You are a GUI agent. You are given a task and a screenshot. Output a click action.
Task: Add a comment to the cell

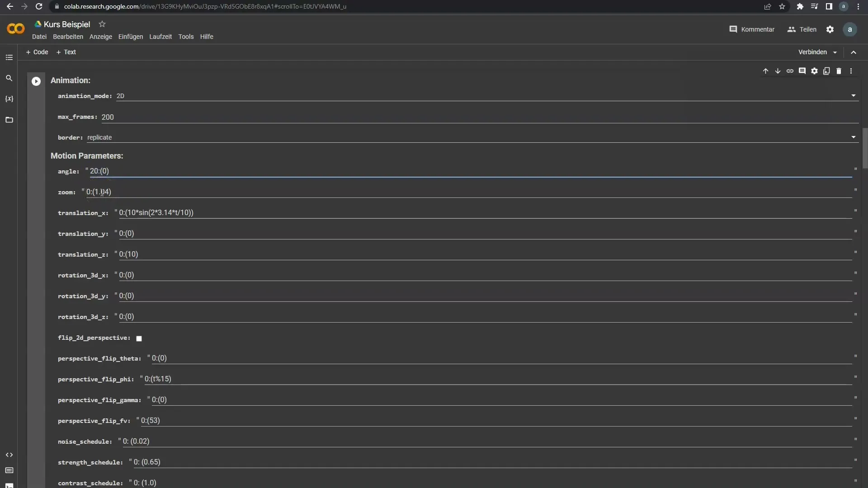pyautogui.click(x=802, y=71)
